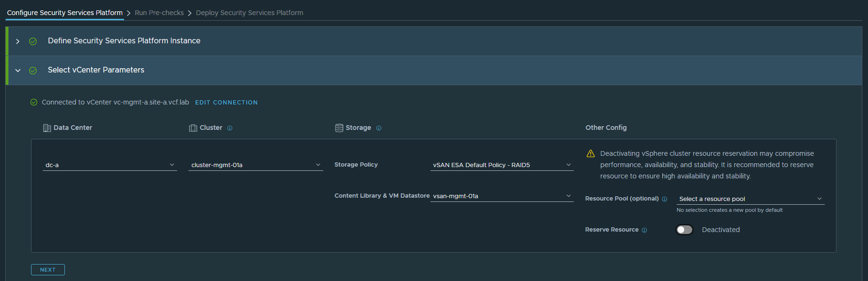Go to the Run Pre-checks step
Screen dimensions: 868x281
[x=159, y=13]
